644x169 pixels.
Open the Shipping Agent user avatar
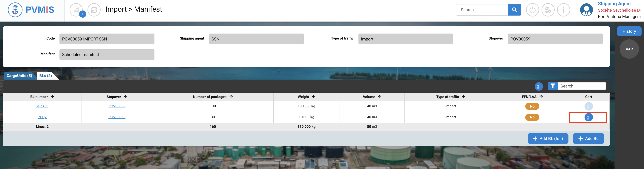pos(586,10)
